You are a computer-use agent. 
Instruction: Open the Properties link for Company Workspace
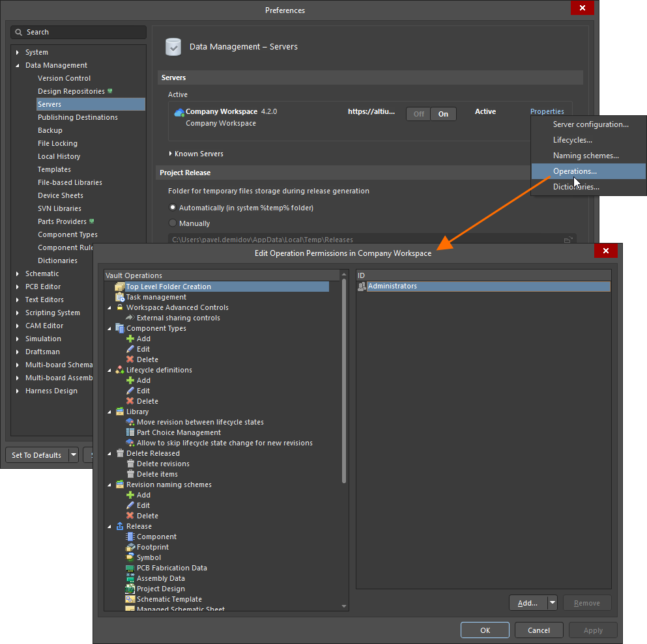[x=547, y=111]
